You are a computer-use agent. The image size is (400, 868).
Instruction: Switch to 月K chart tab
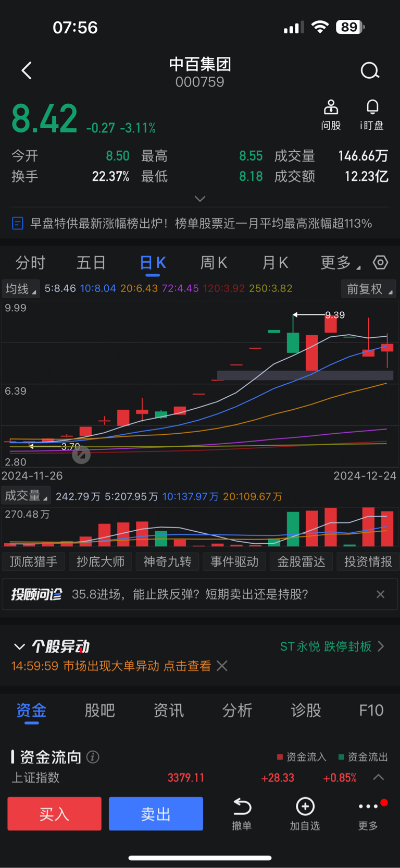(275, 263)
